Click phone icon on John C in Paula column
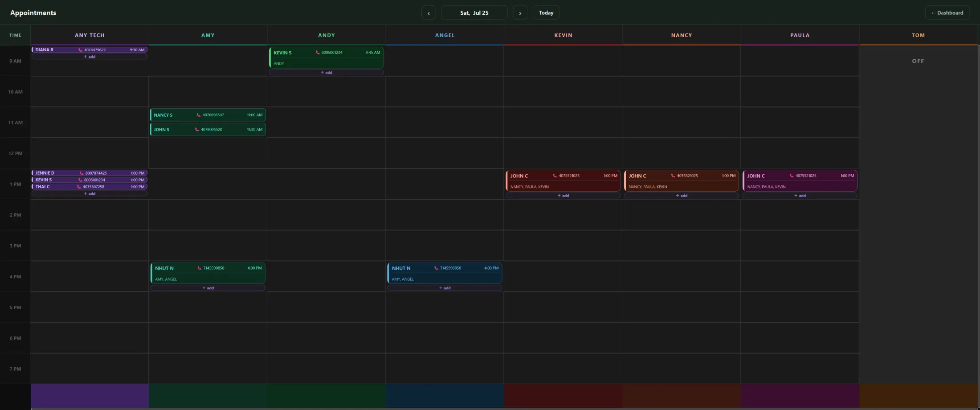980x410 pixels. (x=792, y=176)
